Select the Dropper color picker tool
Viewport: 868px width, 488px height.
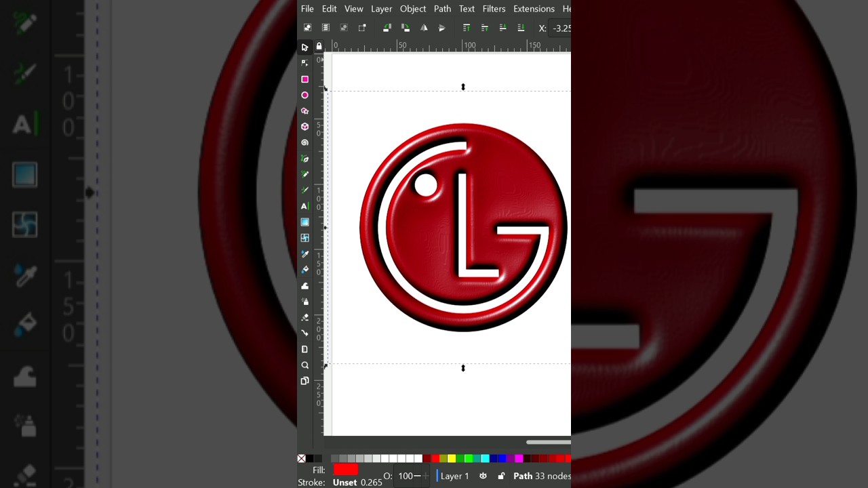coord(304,253)
